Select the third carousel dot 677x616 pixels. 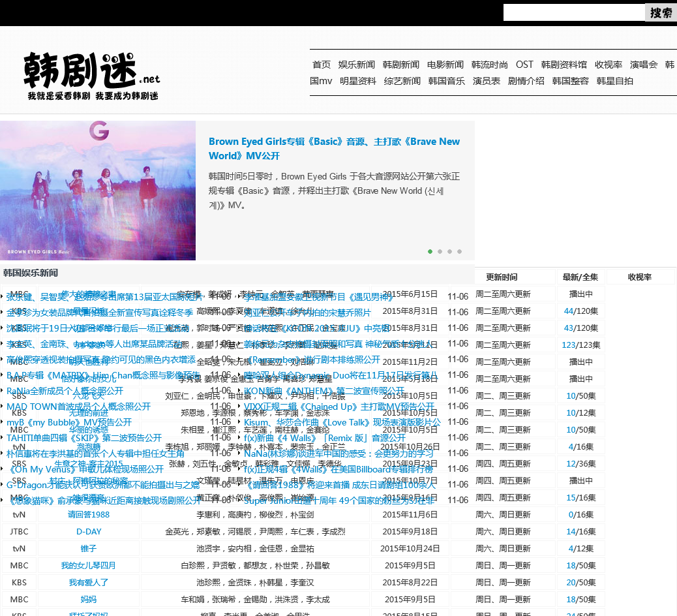click(449, 251)
